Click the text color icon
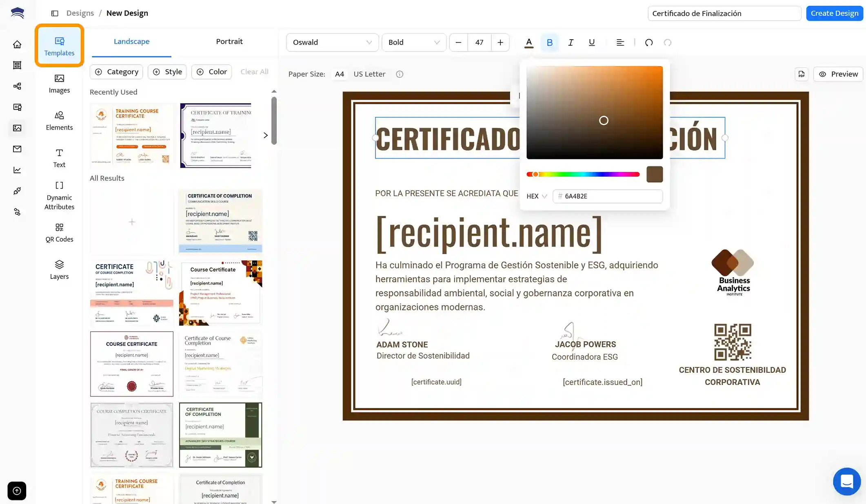The height and width of the screenshot is (504, 866). coord(529,42)
